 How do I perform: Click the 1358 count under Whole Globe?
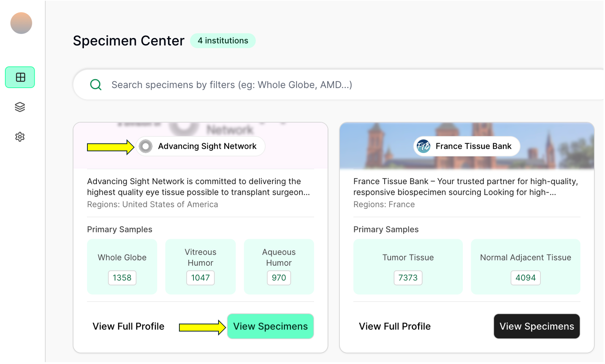122,278
